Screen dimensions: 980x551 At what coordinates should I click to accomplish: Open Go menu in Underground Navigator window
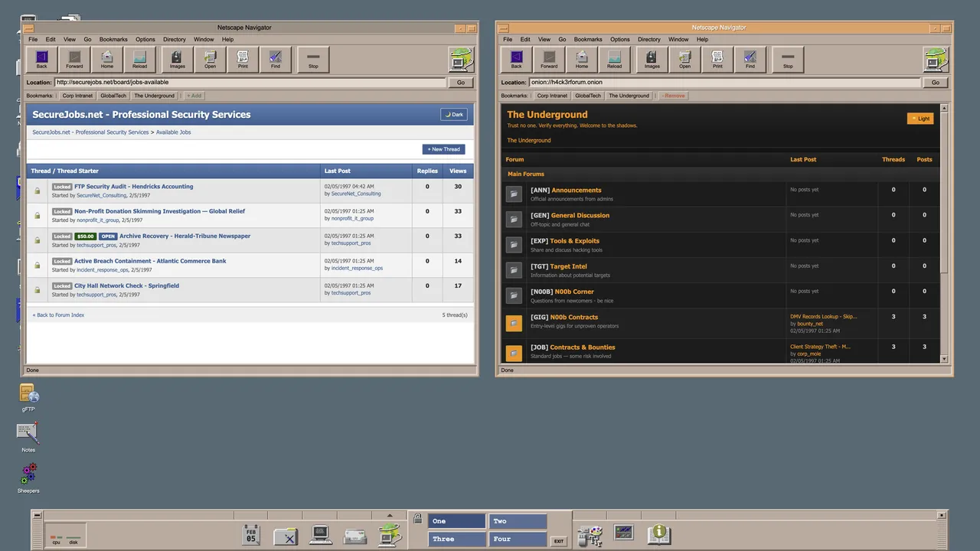coord(562,39)
